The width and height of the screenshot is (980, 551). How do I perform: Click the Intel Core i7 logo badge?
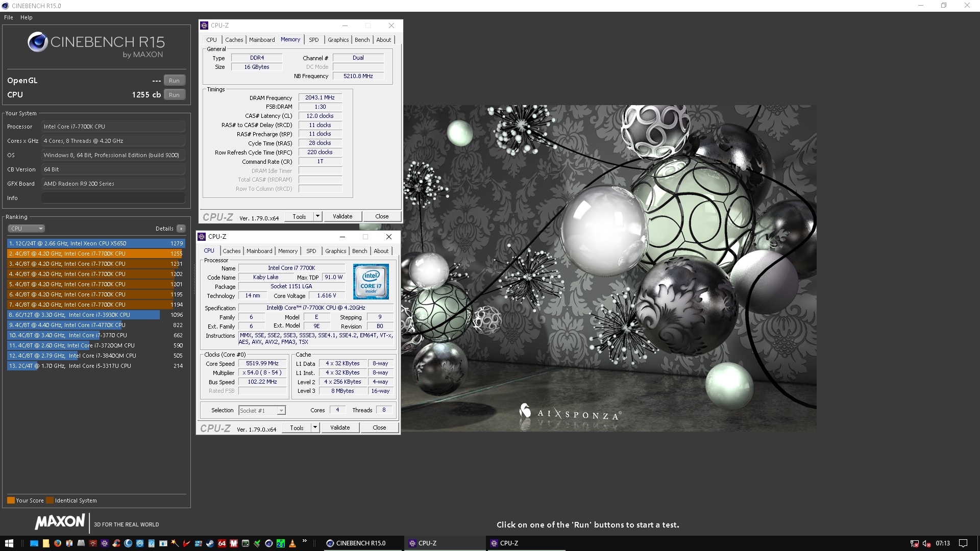371,282
